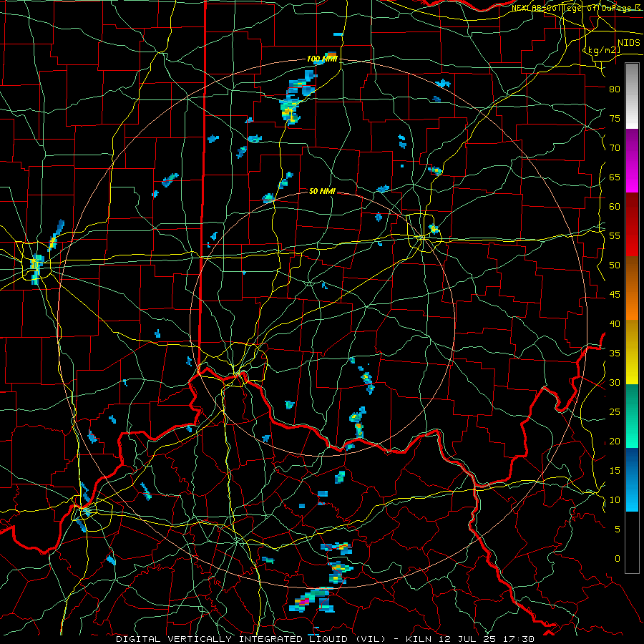Select the 0 value on the scale
Viewport: 644px width, 644px height.
click(618, 559)
